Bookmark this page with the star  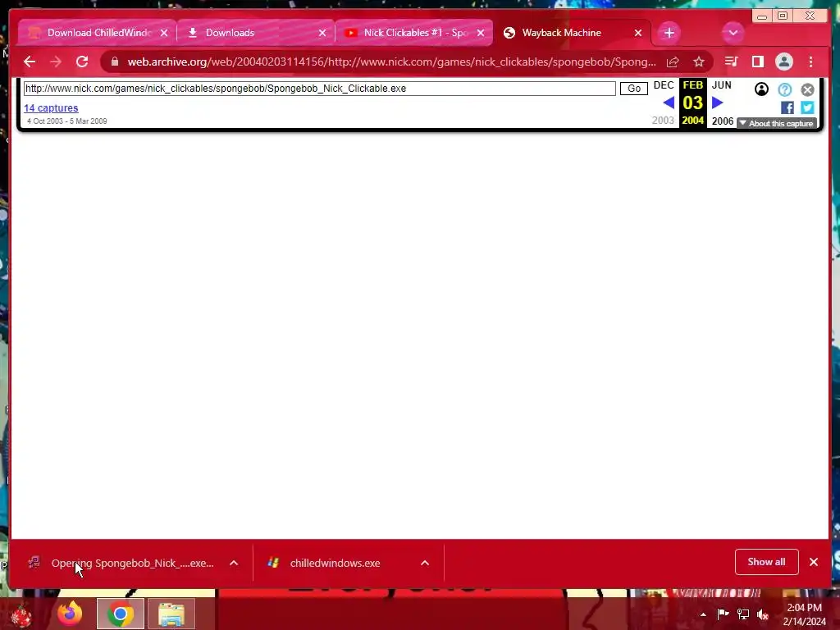click(699, 62)
